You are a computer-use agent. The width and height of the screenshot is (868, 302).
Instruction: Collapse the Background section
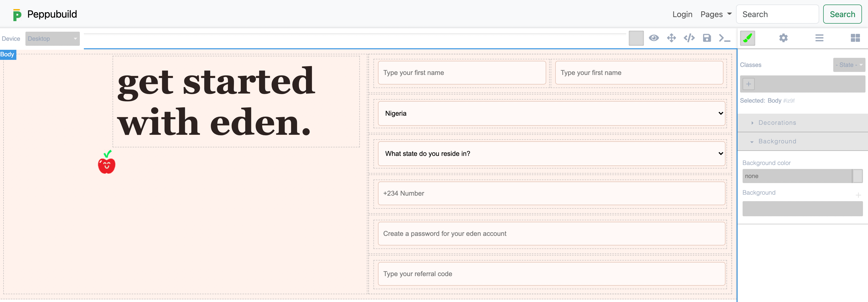click(802, 141)
